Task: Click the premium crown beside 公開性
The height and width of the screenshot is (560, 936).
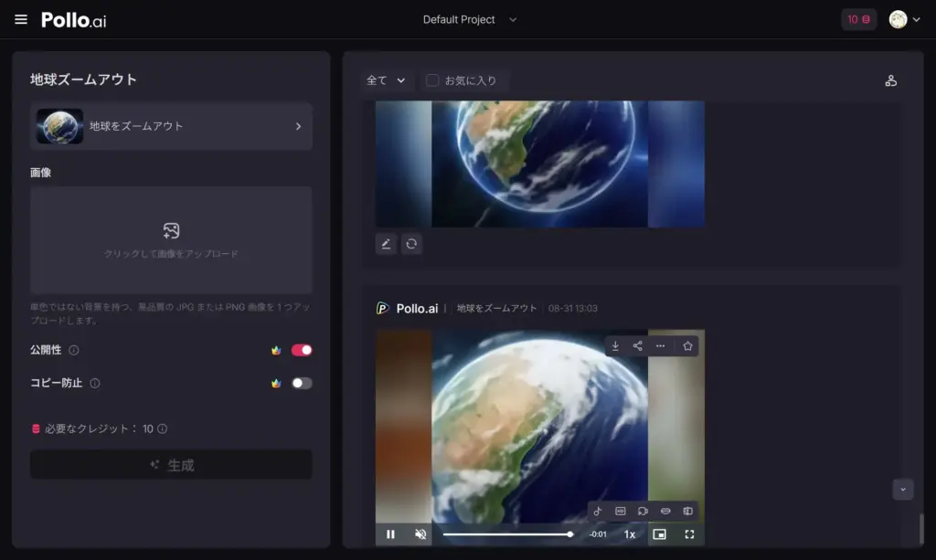Action: click(x=276, y=350)
